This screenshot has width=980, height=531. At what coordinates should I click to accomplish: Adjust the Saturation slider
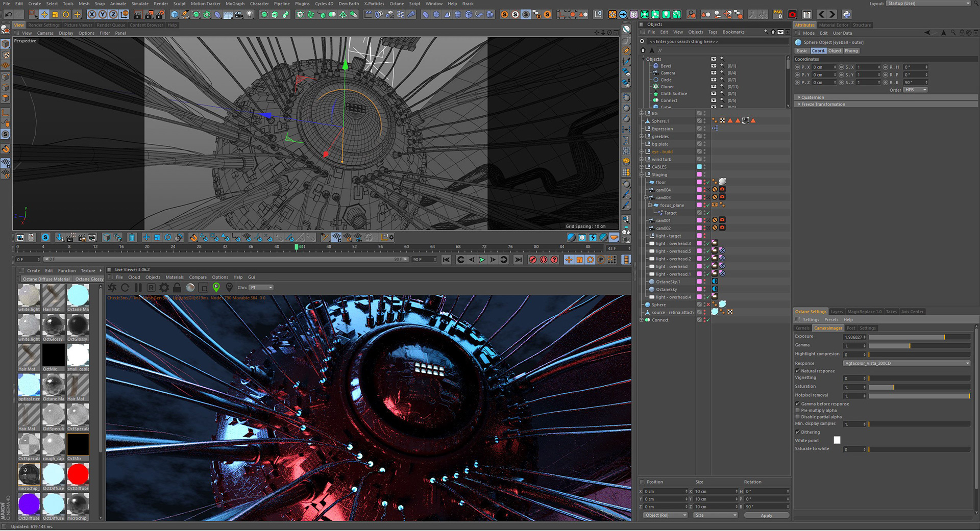(x=920, y=387)
